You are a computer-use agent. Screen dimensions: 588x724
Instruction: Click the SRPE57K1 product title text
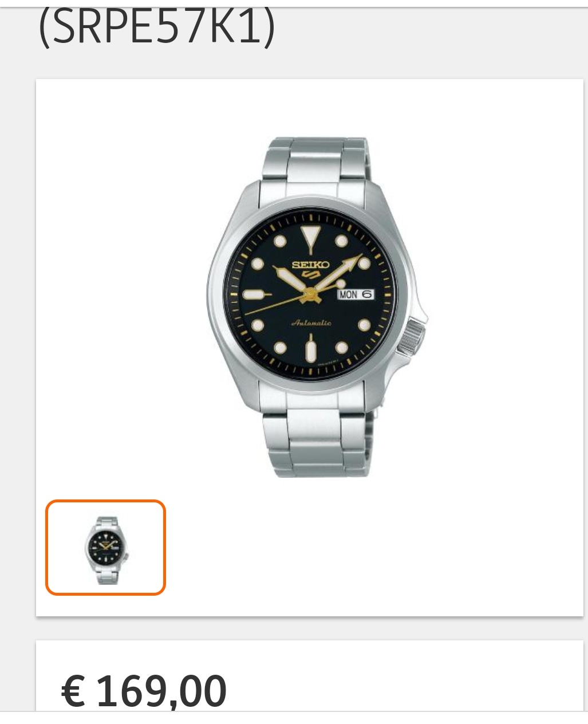click(x=156, y=27)
